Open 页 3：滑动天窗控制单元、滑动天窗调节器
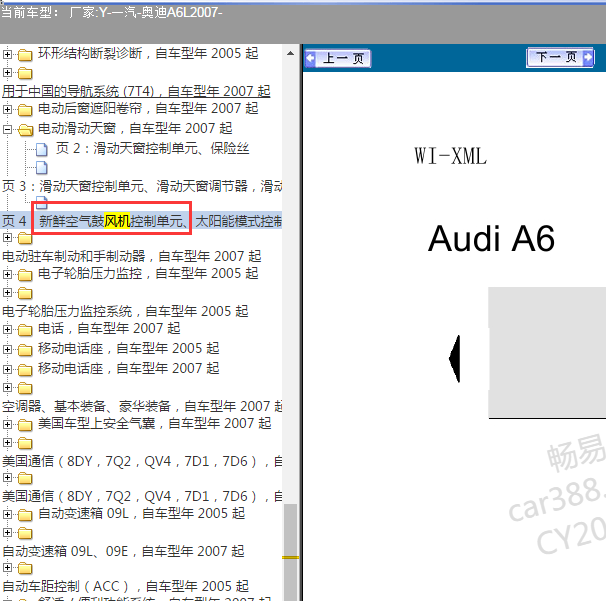The image size is (606, 601). tap(142, 186)
